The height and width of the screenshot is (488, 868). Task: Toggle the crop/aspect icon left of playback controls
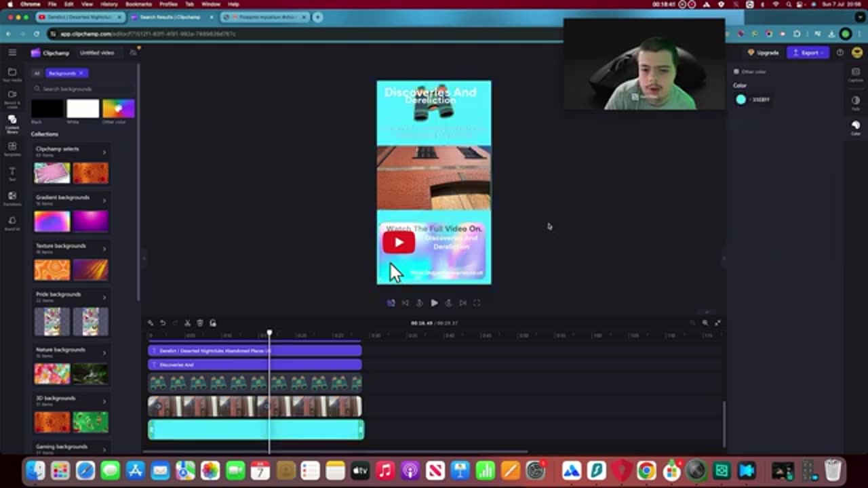pyautogui.click(x=391, y=303)
